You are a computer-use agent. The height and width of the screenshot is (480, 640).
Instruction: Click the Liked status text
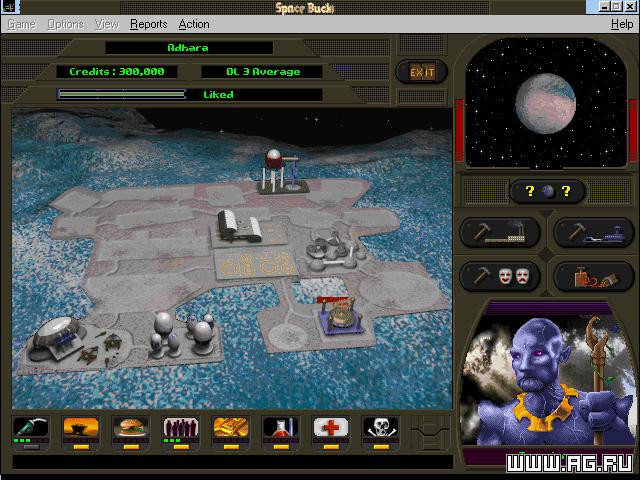click(x=218, y=95)
